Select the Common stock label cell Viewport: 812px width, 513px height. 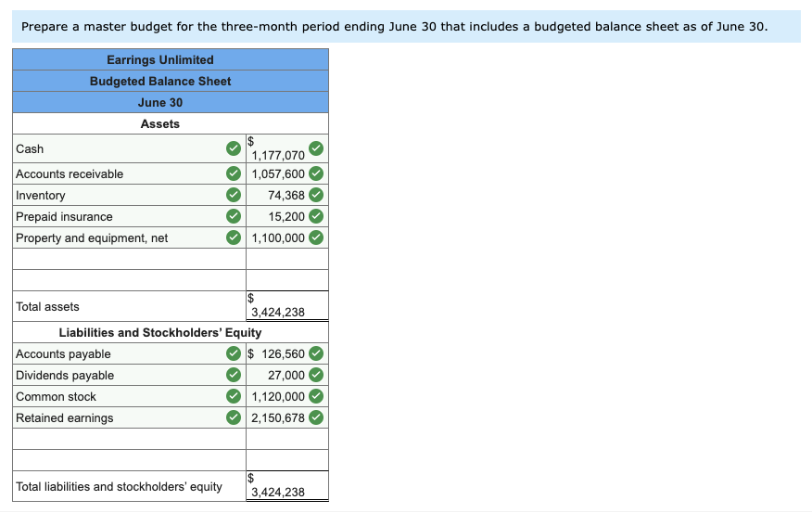point(129,396)
